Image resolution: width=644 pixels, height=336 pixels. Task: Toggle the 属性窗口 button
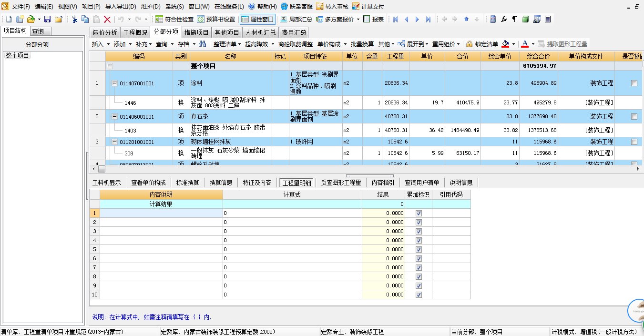pyautogui.click(x=257, y=19)
